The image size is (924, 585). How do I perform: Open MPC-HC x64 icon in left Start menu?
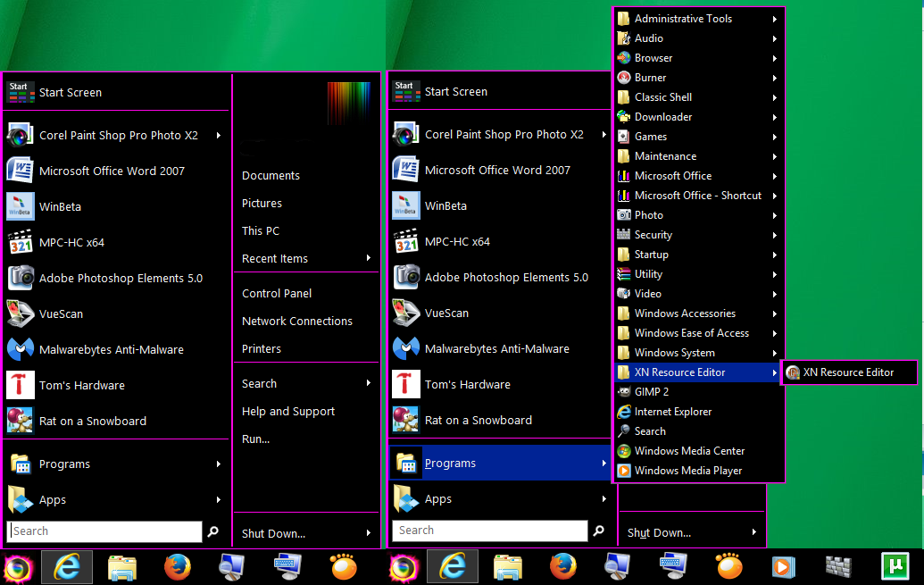(20, 242)
